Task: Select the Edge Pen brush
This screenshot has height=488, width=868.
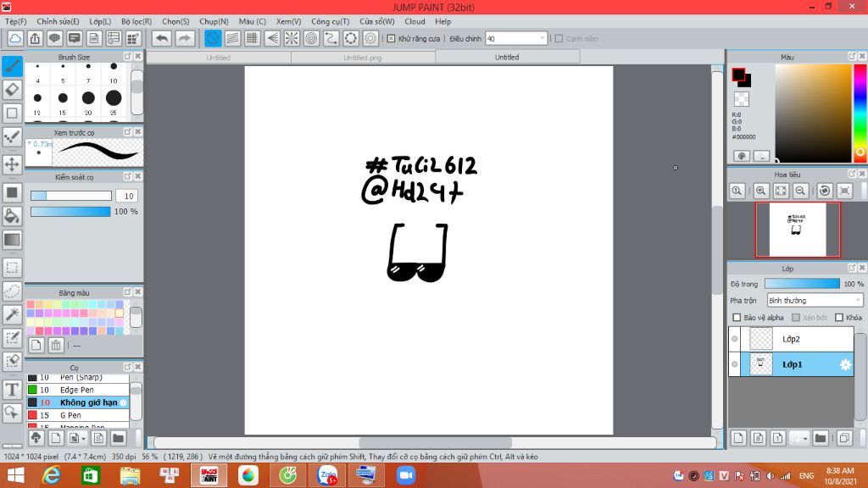Action: pos(77,390)
